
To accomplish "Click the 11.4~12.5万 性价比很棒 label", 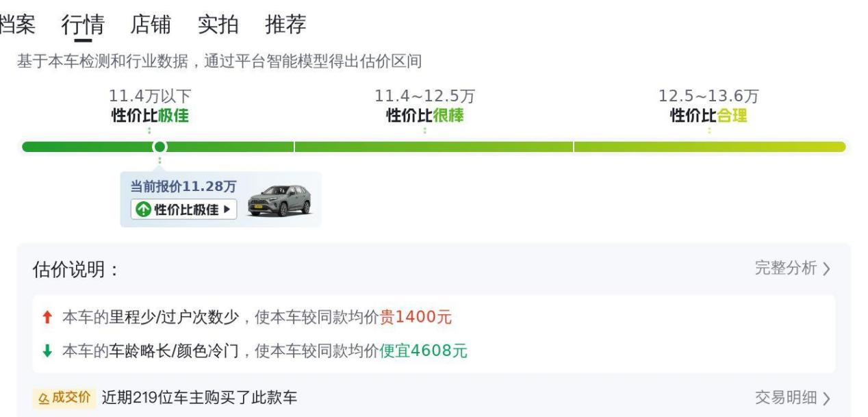I will [x=424, y=106].
